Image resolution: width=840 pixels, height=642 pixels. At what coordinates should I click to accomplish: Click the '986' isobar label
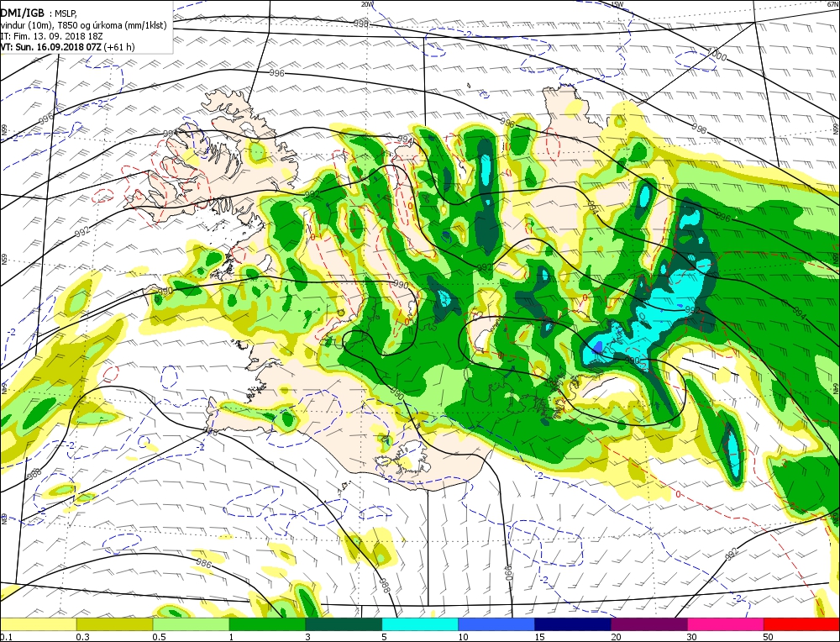[x=203, y=563]
